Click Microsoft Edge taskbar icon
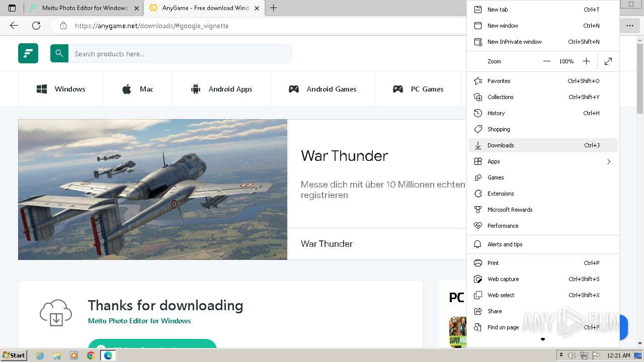Image resolution: width=644 pixels, height=362 pixels. [x=108, y=355]
